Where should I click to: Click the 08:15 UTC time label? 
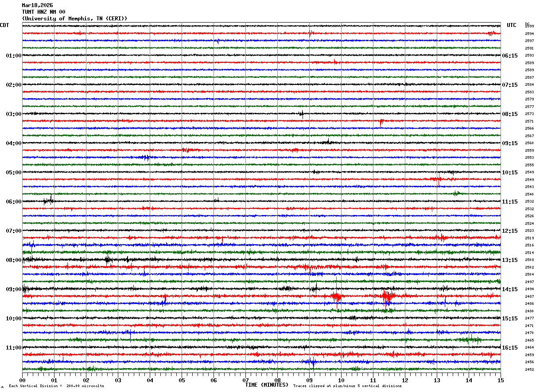(510, 114)
